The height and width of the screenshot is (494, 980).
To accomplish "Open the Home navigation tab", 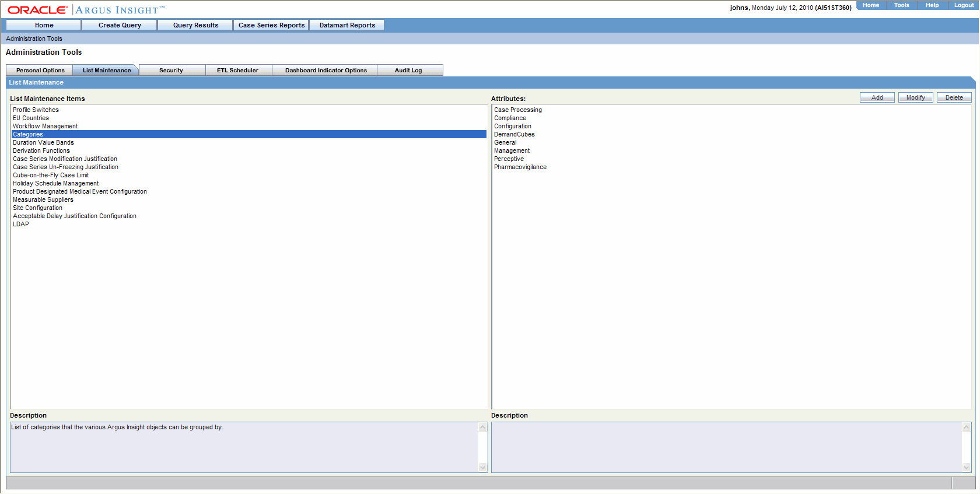I will click(x=44, y=25).
